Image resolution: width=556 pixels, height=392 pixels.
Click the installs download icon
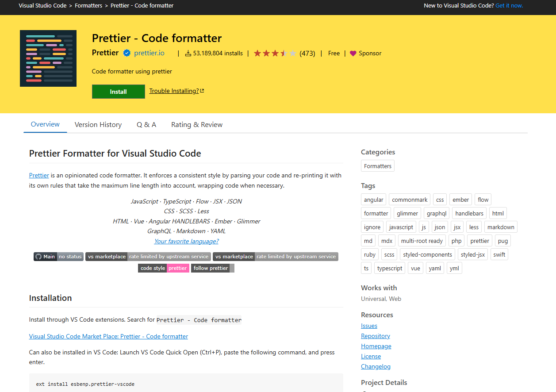188,54
